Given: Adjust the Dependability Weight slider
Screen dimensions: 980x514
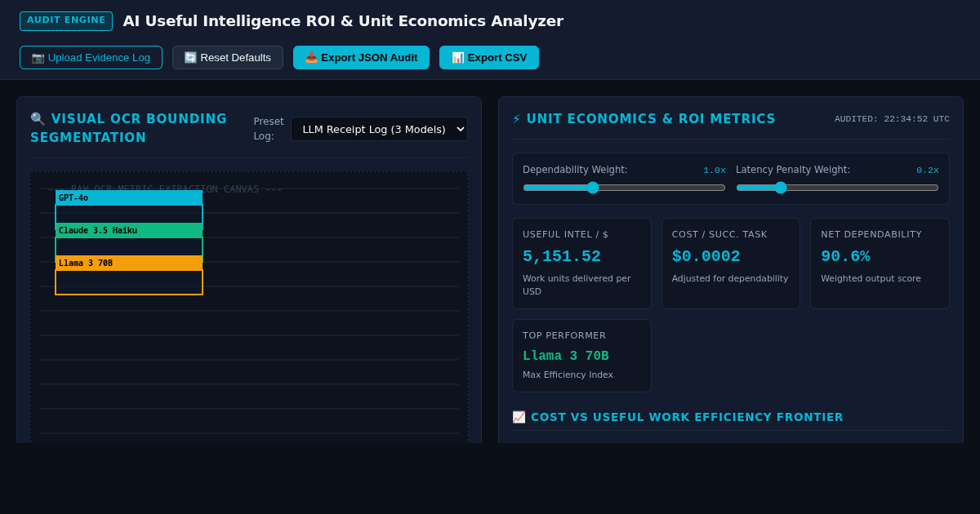Looking at the screenshot, I should (624, 188).
